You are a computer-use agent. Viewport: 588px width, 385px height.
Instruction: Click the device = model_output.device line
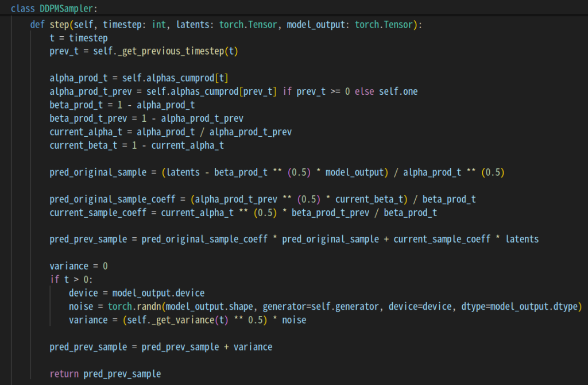tap(136, 293)
